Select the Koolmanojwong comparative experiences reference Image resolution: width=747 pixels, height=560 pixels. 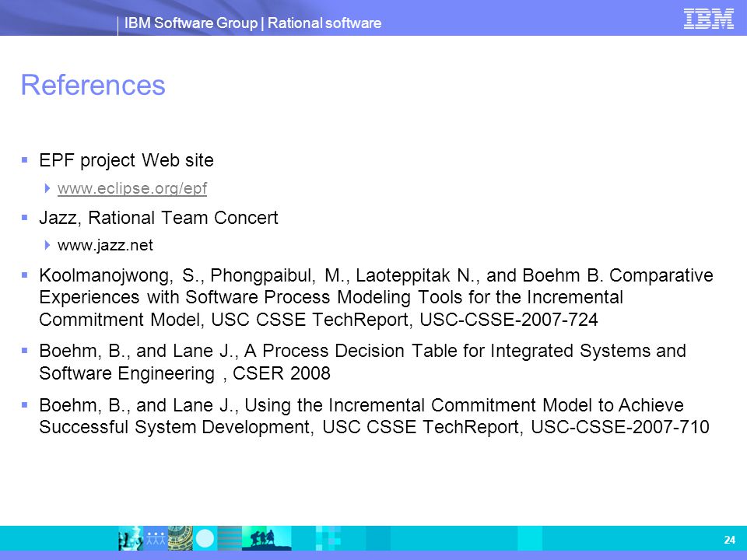(x=376, y=297)
